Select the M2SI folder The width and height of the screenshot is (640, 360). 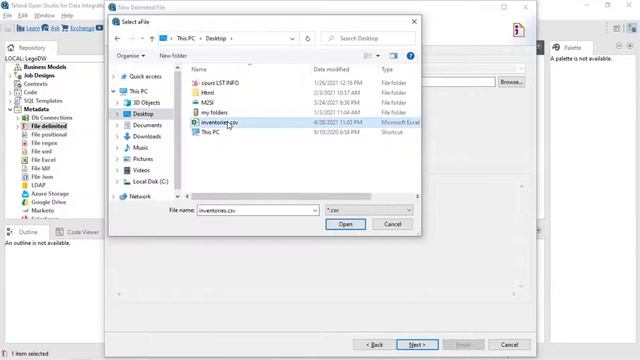click(x=207, y=102)
